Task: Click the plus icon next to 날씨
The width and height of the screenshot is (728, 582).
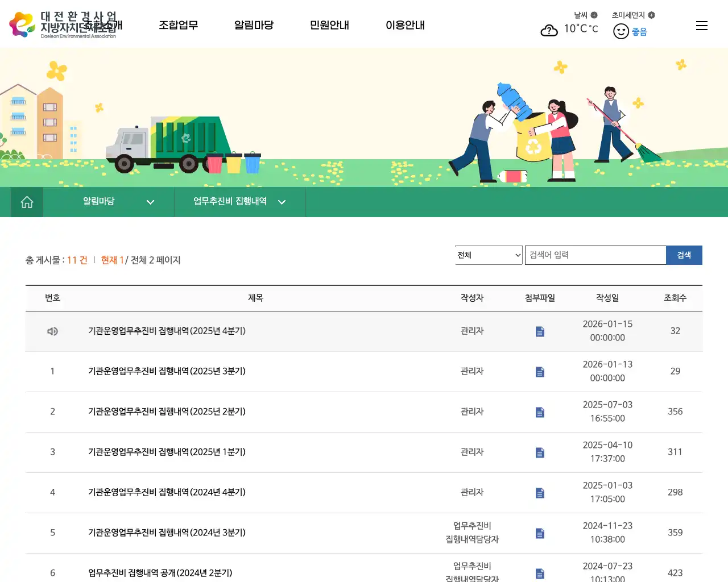Action: click(x=593, y=15)
